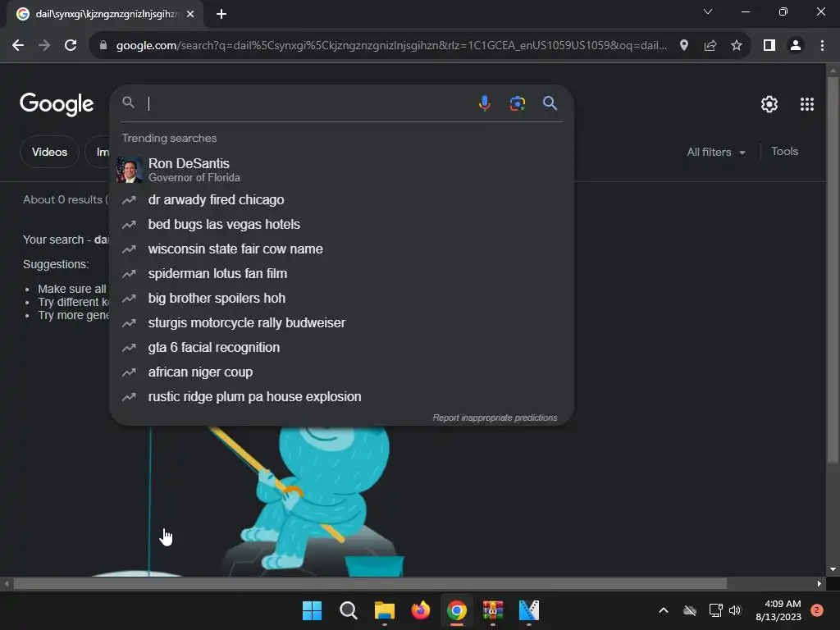Click Ron DeSantis portrait thumbnail

click(x=129, y=169)
